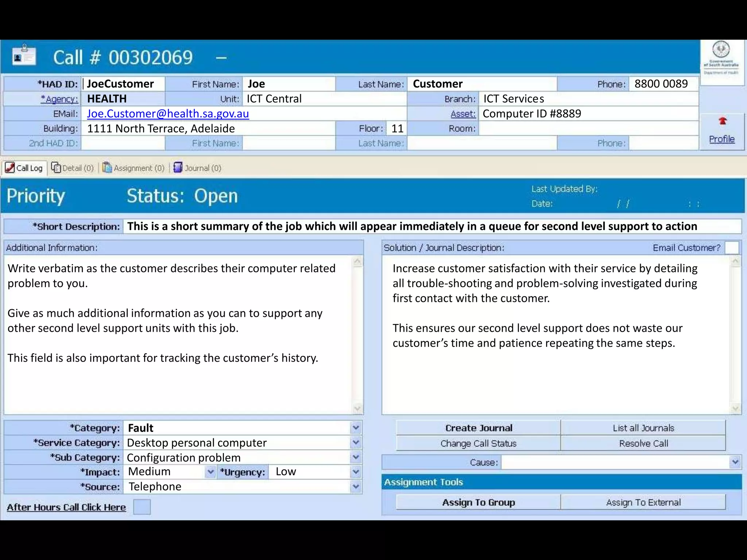Click the Journal tab book icon
747x560 pixels.
[x=178, y=168]
